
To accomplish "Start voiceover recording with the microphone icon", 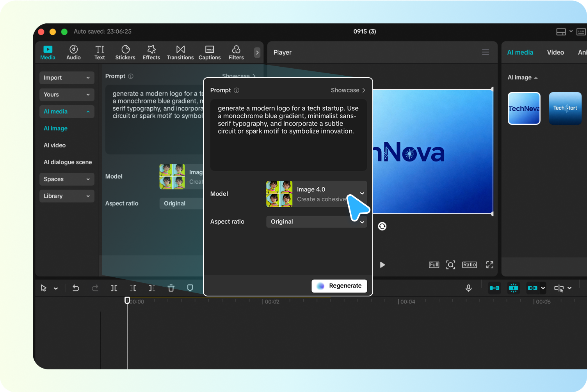I will click(469, 288).
